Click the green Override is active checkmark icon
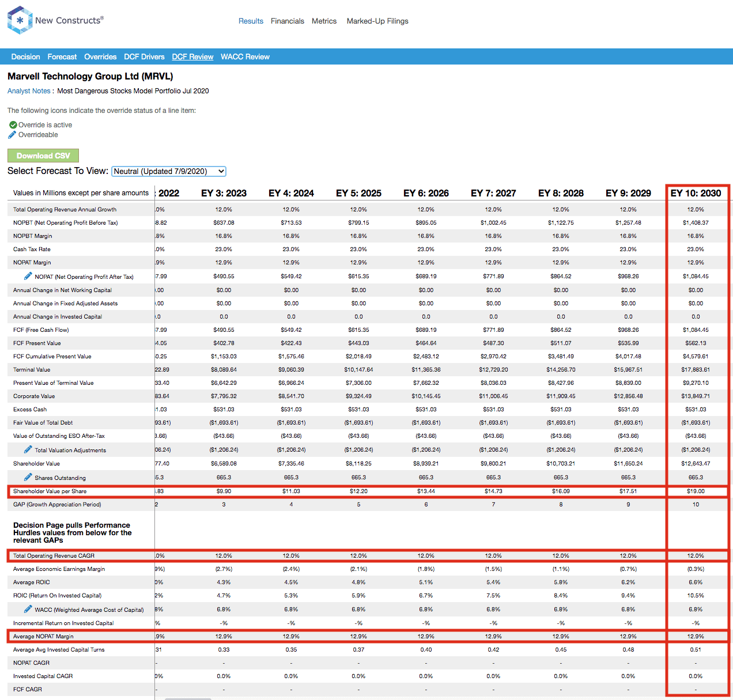Viewport: 733px width, 700px height. click(x=13, y=125)
